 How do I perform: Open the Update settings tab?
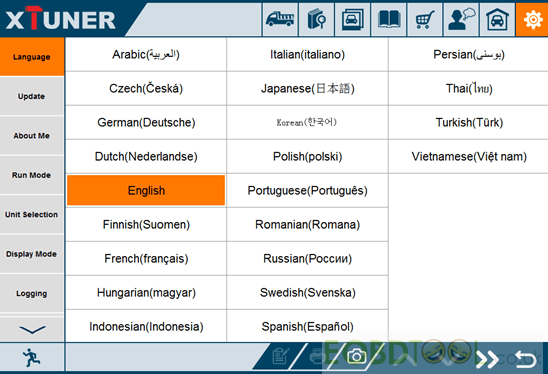(x=32, y=96)
